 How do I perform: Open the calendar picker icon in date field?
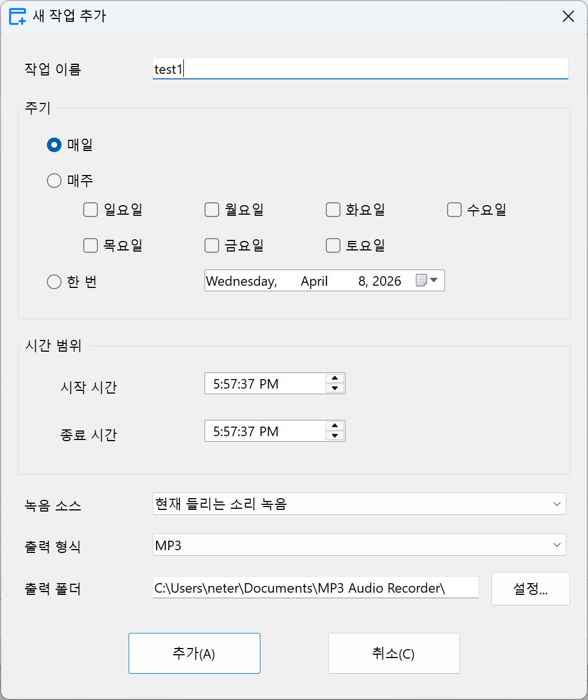(421, 280)
